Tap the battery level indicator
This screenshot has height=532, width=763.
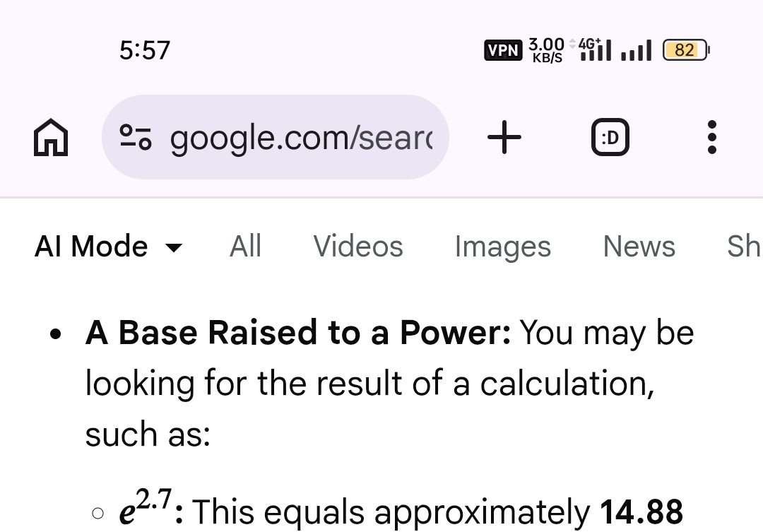686,50
